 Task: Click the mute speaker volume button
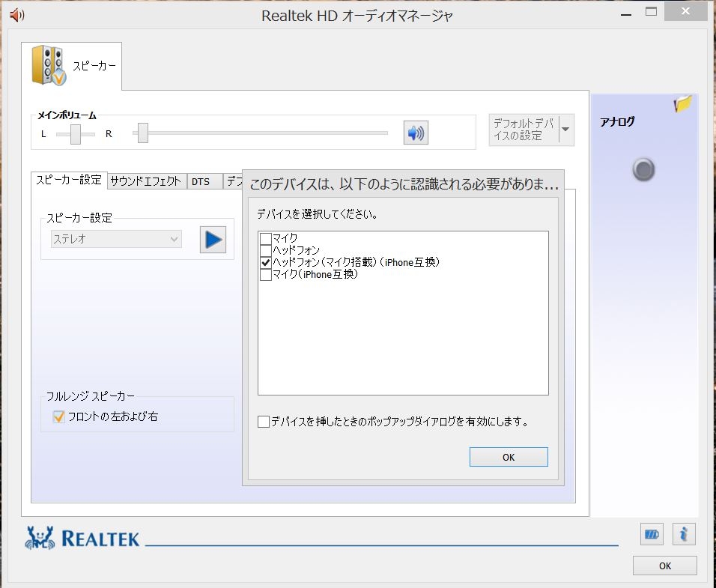click(x=416, y=133)
